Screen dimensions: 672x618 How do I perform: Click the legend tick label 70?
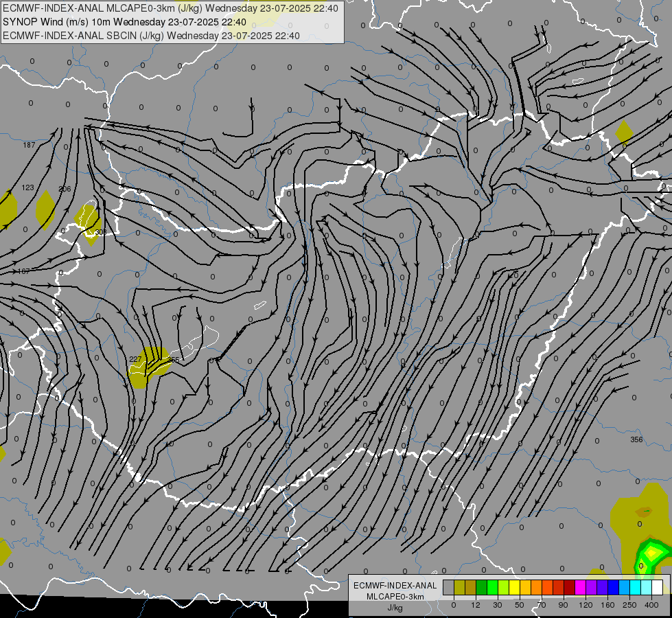coord(542,605)
